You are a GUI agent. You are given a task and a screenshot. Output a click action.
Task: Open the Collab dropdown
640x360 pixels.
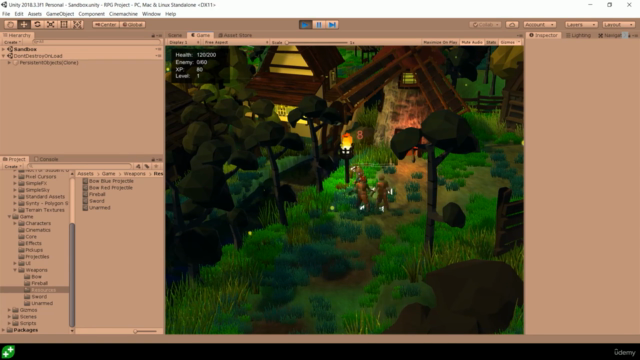(x=485, y=24)
